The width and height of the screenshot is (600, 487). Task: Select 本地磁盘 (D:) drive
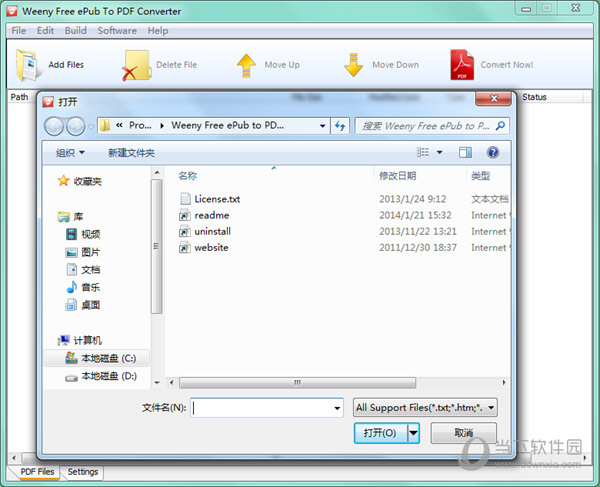coord(101,376)
